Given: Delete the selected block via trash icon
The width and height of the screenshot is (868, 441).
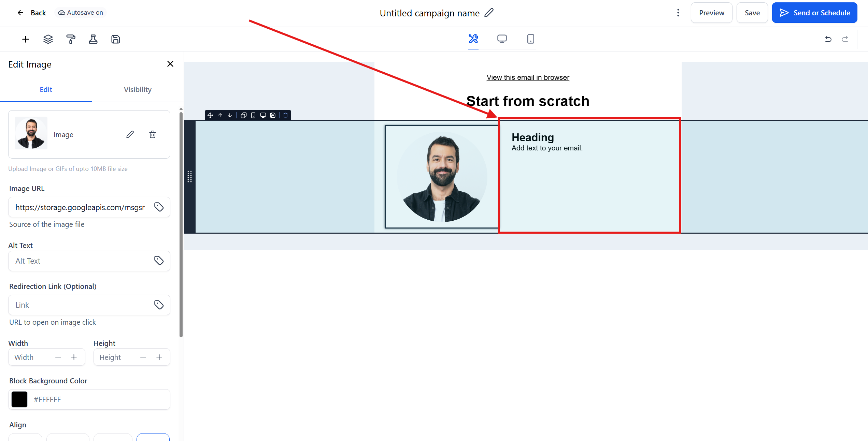Looking at the screenshot, I should pos(286,115).
